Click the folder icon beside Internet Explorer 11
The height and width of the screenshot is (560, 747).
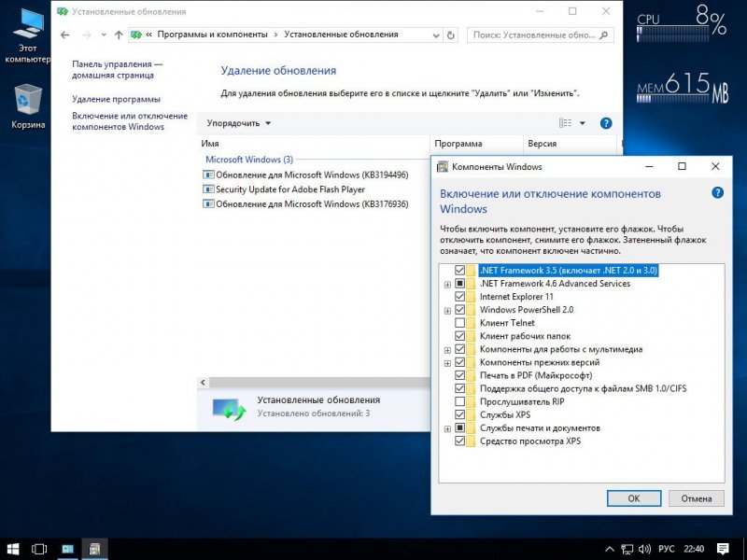click(x=472, y=297)
